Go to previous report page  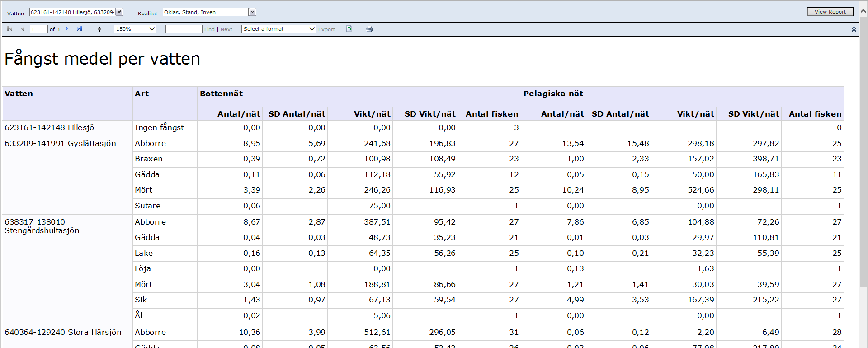coord(23,29)
